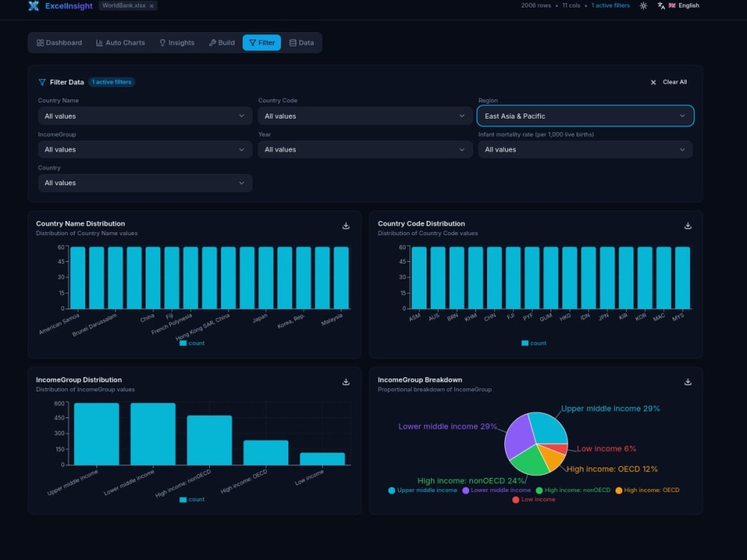Click the 'Country Name Distribution' title
Image resolution: width=747 pixels, height=560 pixels.
coord(81,223)
